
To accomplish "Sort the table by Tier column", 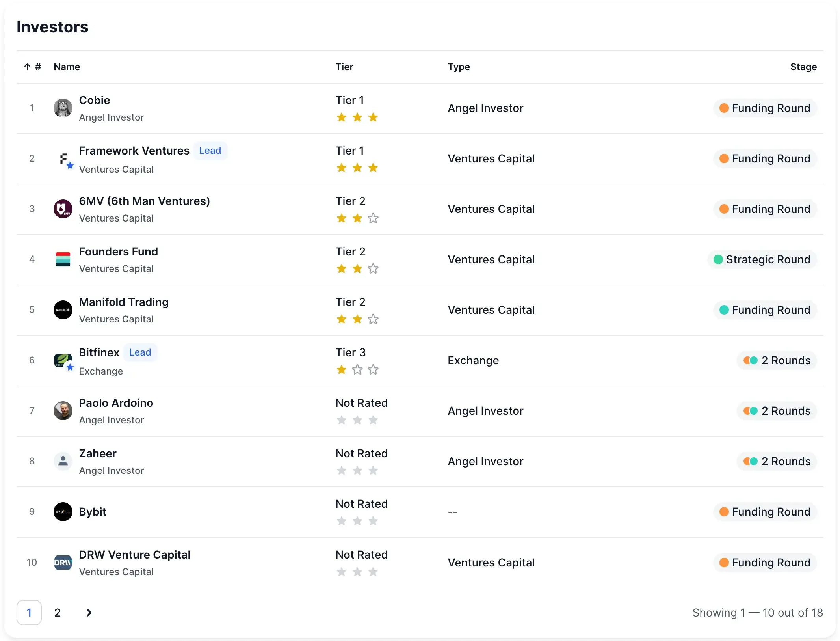I will [344, 67].
